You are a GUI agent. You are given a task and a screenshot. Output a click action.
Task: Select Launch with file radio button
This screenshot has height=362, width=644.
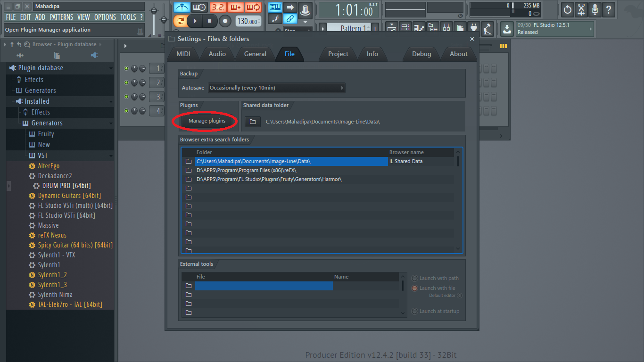[x=415, y=288]
